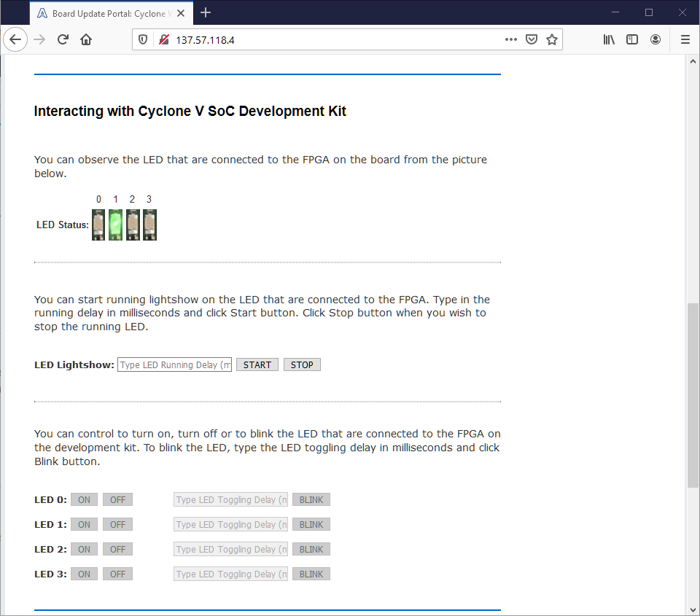This screenshot has height=616, width=700.
Task: Open a new browser tab
Action: tap(206, 12)
